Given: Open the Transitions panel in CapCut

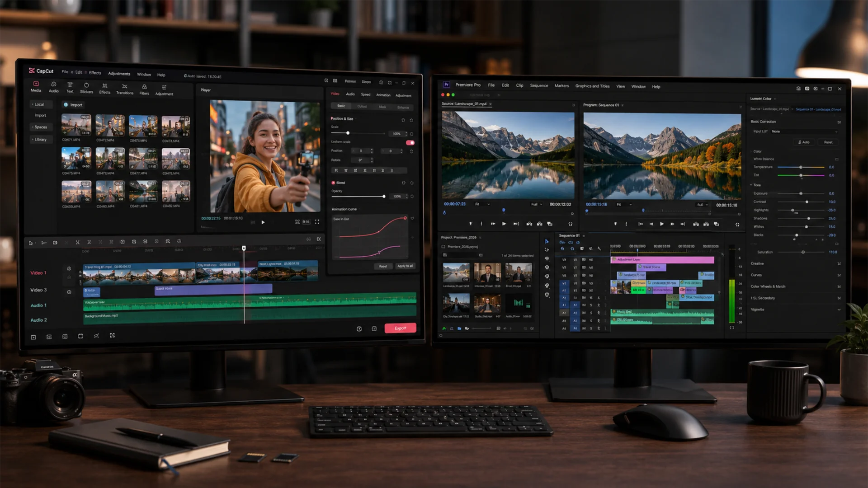Looking at the screenshot, I should (125, 86).
